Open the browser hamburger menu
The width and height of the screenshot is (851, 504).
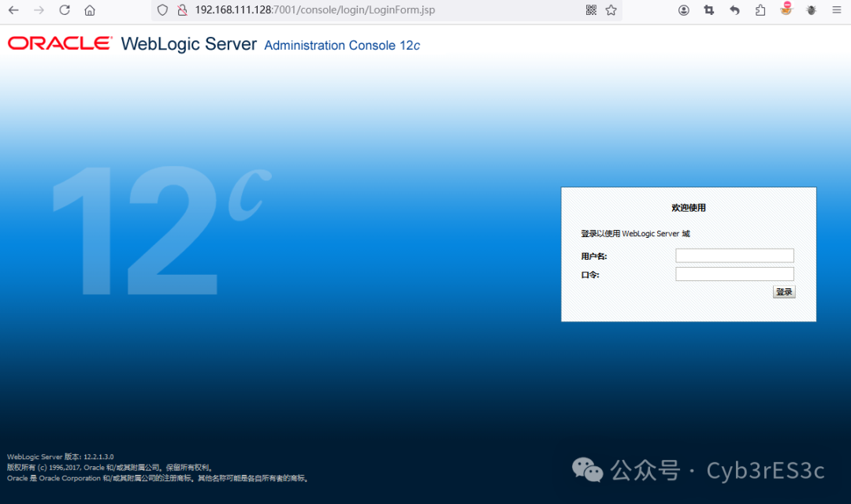836,9
